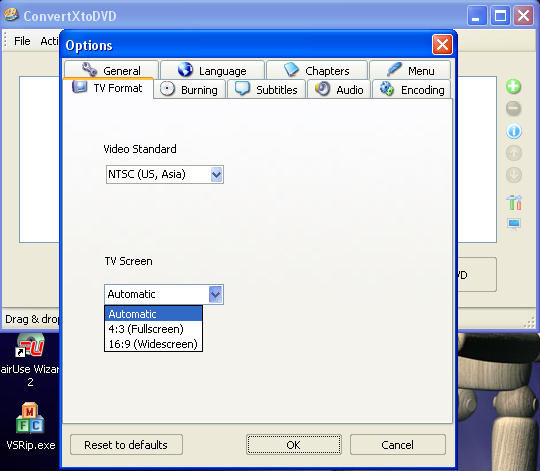540x471 pixels.
Task: Open the Chapters tab
Action: (317, 70)
